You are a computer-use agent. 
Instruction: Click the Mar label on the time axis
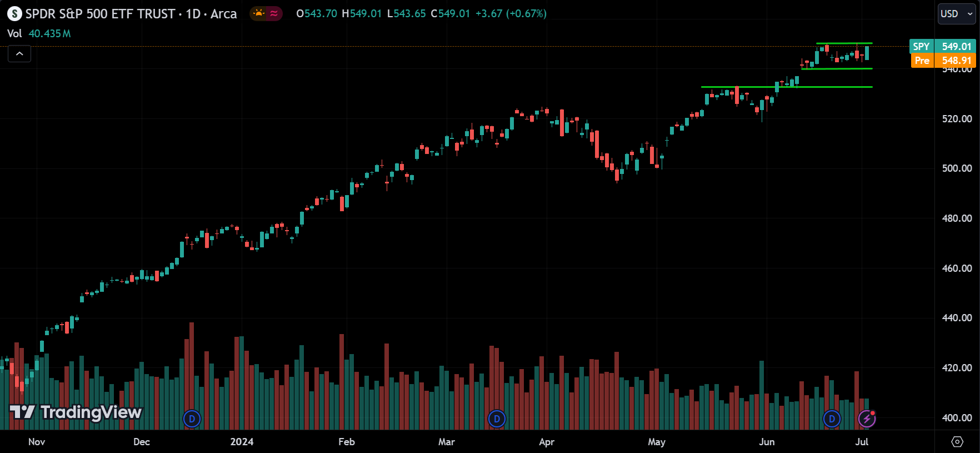(x=446, y=442)
